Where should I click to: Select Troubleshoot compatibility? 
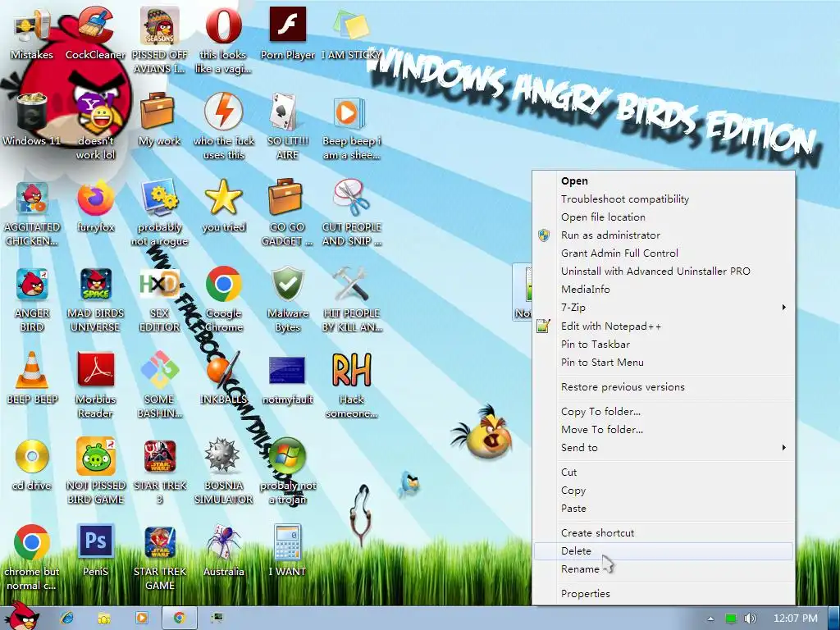663,199
